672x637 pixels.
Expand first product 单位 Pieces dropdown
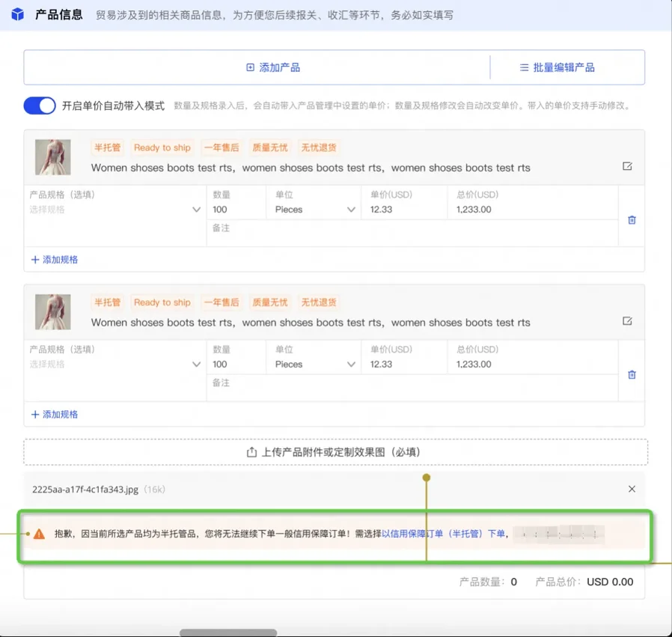314,210
